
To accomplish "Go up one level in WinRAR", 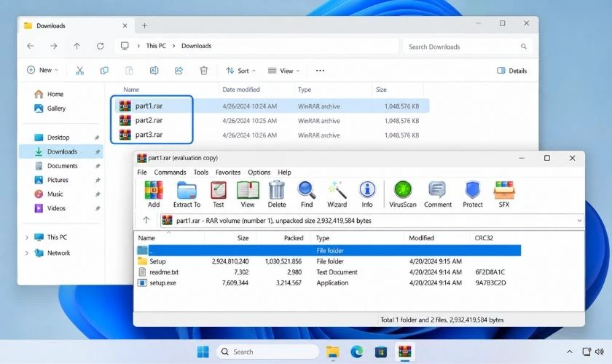I will tap(146, 220).
